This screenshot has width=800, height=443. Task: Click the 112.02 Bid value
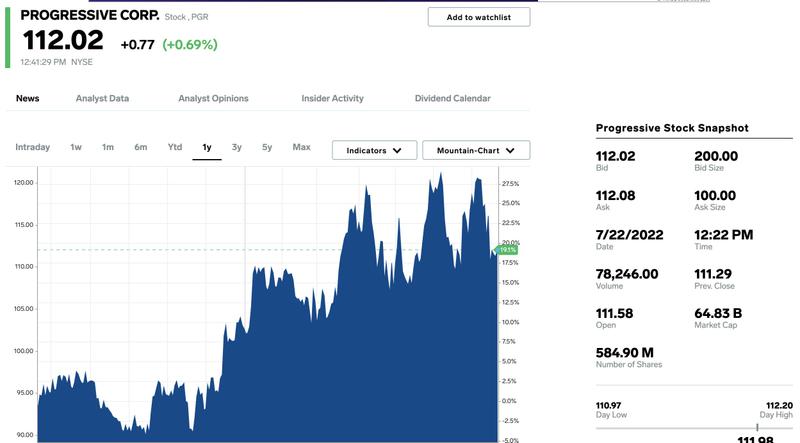tap(615, 156)
